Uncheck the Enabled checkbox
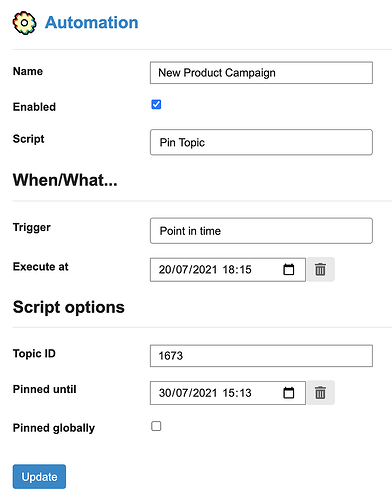Screen dimensions: 392x500 pos(156,104)
